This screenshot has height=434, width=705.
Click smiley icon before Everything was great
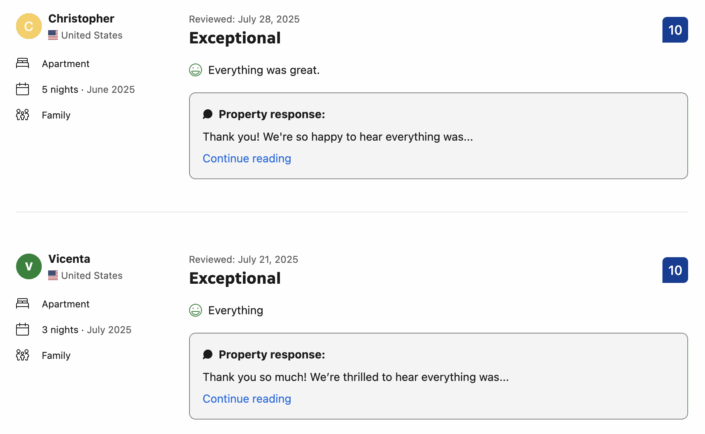coord(196,70)
